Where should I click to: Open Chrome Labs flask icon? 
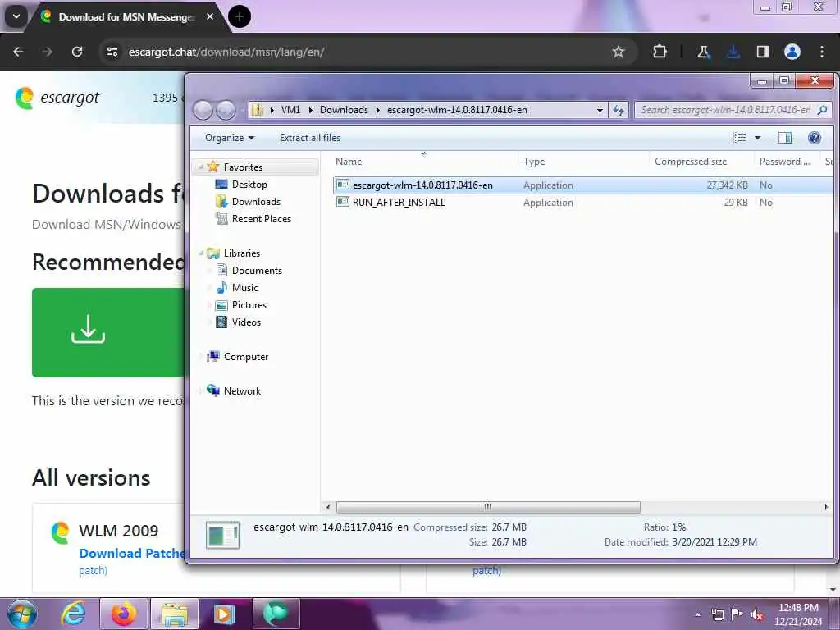(703, 52)
